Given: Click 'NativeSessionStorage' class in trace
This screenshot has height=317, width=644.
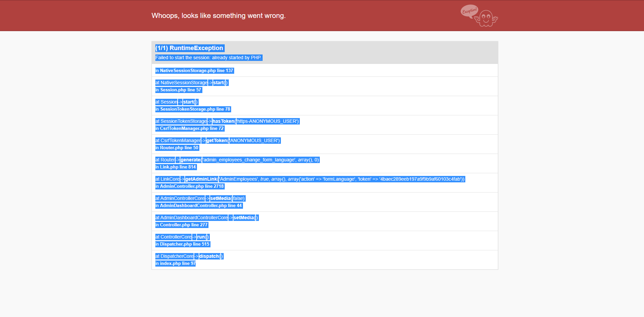Looking at the screenshot, I should [x=184, y=83].
